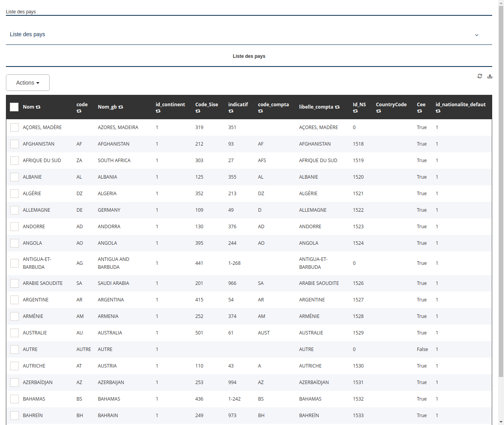This screenshot has width=504, height=425.
Task: Click the Id_NS column header
Action: 359,104
